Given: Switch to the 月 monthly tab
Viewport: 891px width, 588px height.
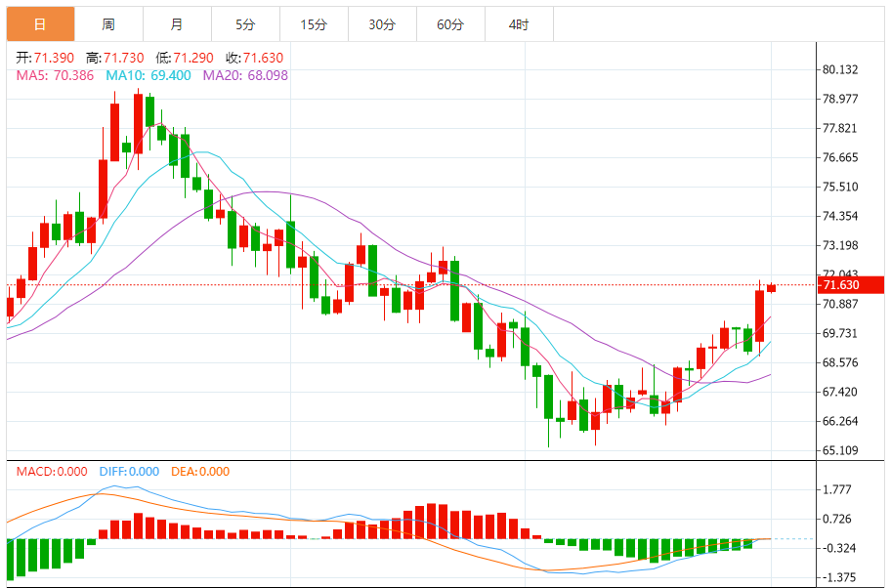Looking at the screenshot, I should pos(177,24).
